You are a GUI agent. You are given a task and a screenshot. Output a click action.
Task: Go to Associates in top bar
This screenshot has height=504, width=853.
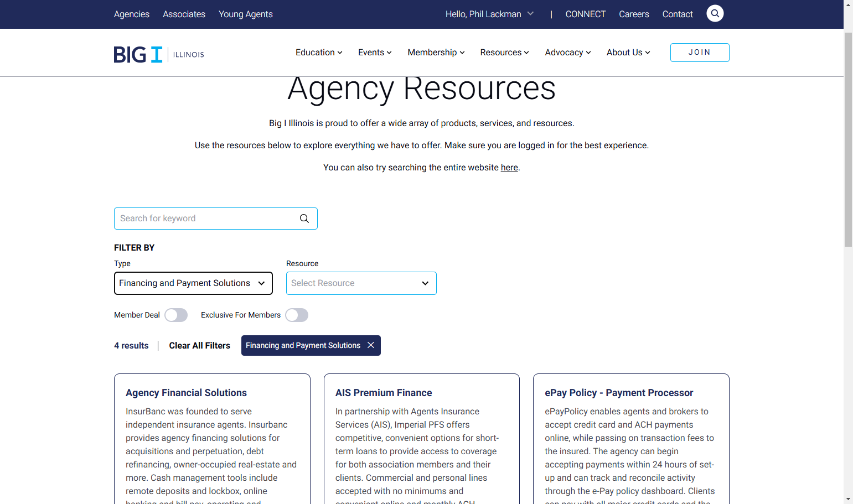click(184, 14)
